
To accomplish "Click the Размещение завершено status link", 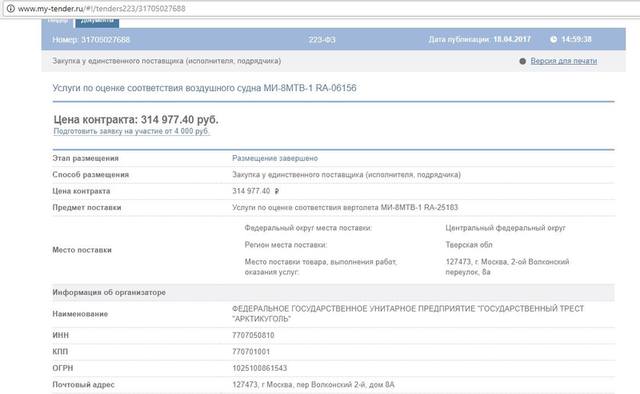I will [x=275, y=158].
